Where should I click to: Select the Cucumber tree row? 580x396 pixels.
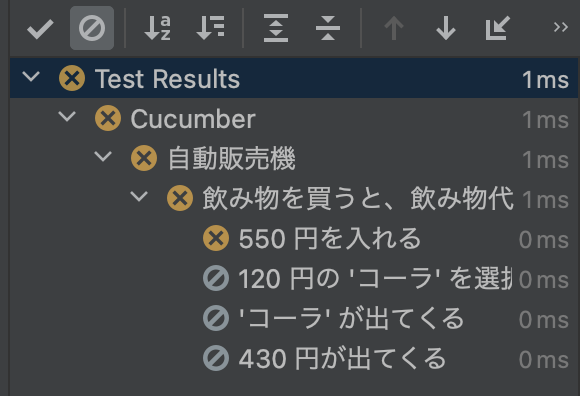click(294, 119)
